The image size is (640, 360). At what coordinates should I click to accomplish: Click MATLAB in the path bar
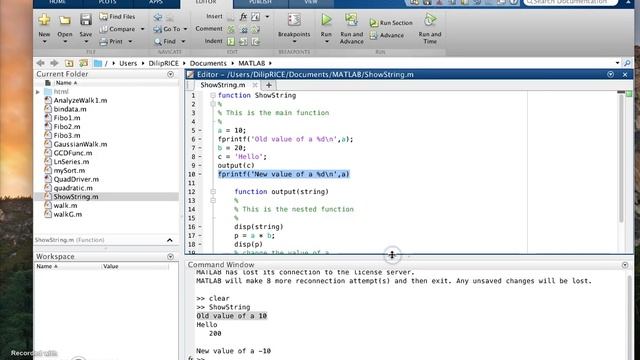[251, 63]
